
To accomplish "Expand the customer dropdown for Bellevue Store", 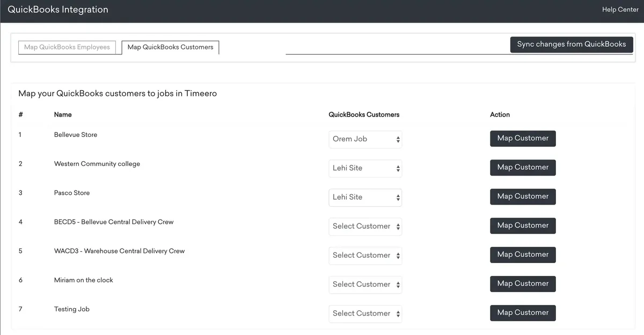I will coord(365,139).
